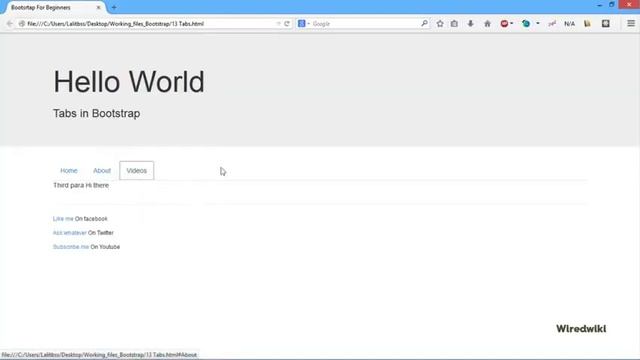Viewport: 640px width, 360px height.
Task: Go to the browser home page icon
Action: (x=487, y=24)
